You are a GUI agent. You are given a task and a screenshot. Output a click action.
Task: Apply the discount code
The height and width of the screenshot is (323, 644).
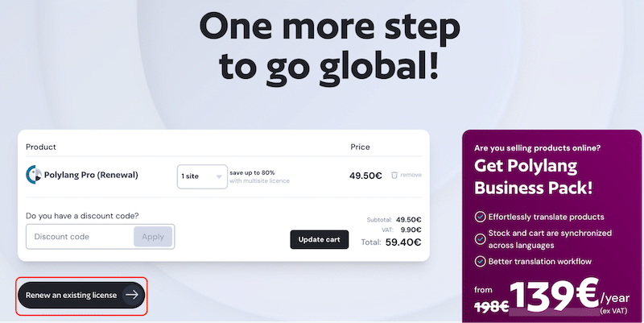[153, 237]
